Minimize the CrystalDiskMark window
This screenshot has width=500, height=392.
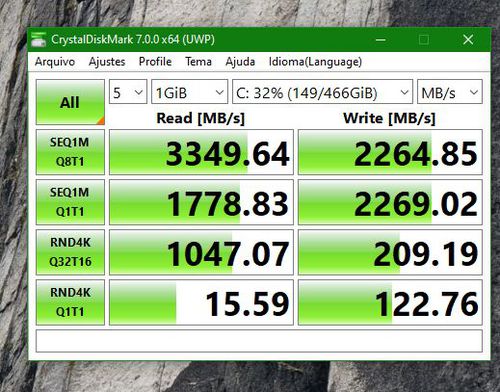click(x=381, y=40)
